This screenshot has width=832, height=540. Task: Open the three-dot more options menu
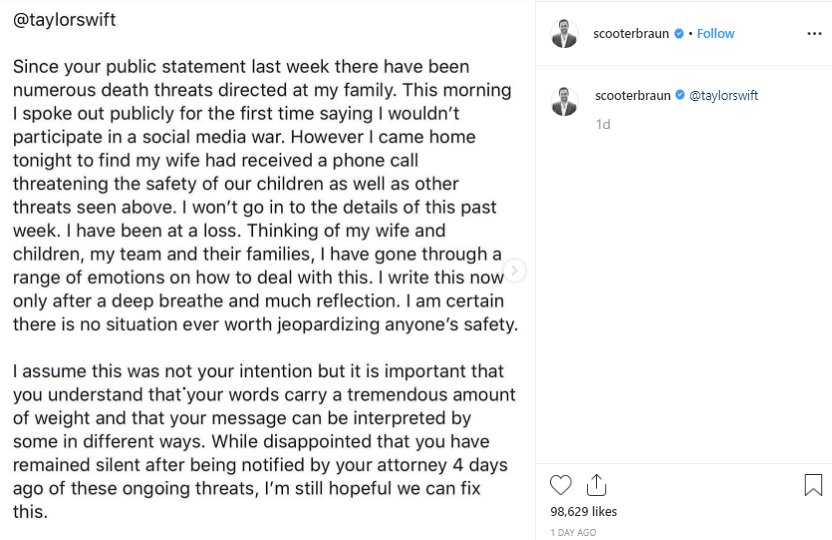(814, 33)
